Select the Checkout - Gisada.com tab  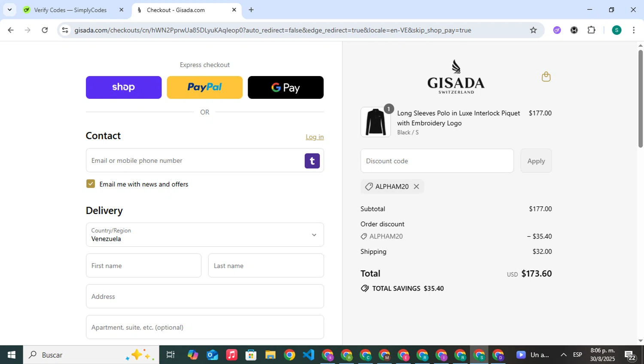click(x=176, y=10)
